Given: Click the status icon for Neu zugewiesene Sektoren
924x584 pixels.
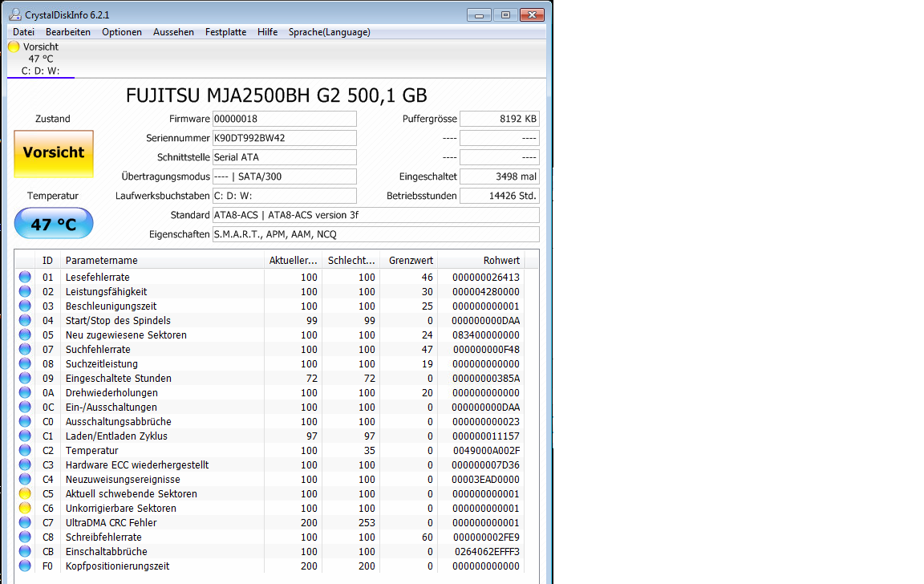Looking at the screenshot, I should [25, 335].
